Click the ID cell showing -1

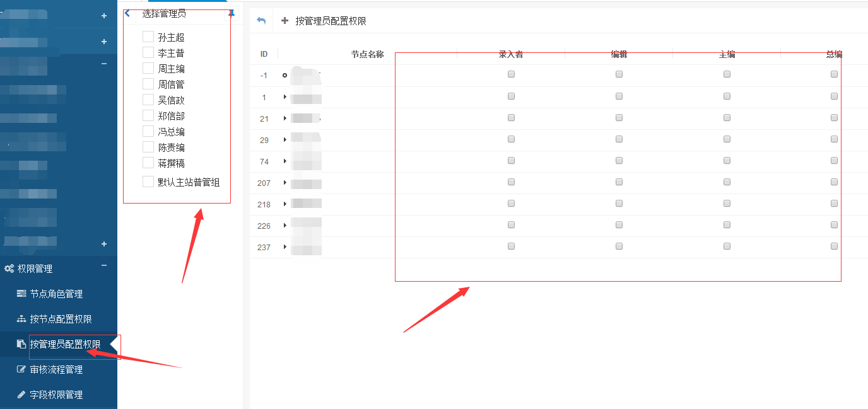(x=264, y=76)
